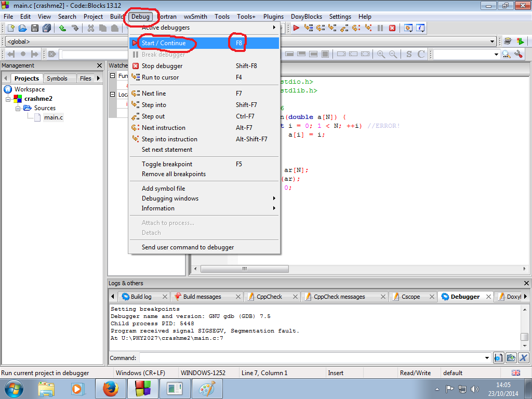Close the Management panel

(99, 65)
